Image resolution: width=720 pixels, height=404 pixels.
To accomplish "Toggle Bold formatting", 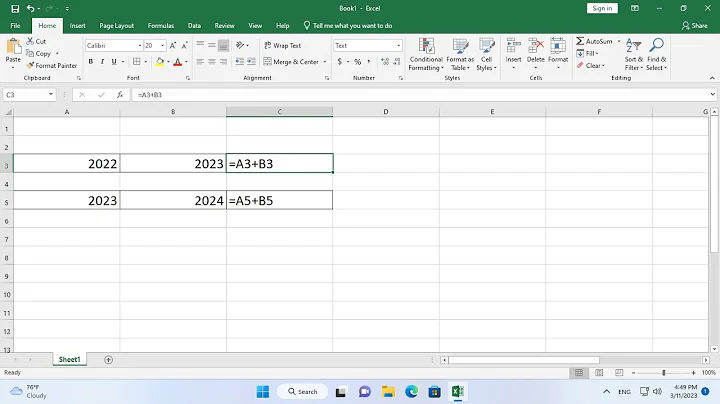I will [x=90, y=62].
